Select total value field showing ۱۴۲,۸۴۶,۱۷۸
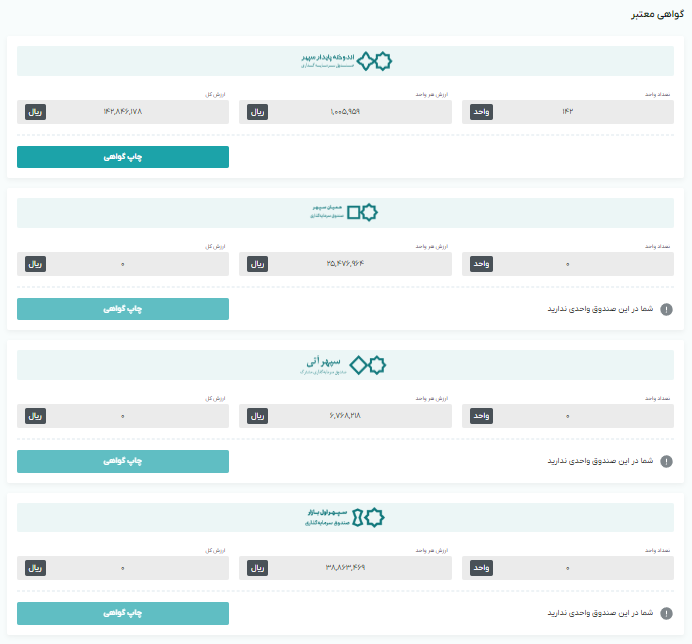Screen dimensions: 692x644 click(123, 112)
